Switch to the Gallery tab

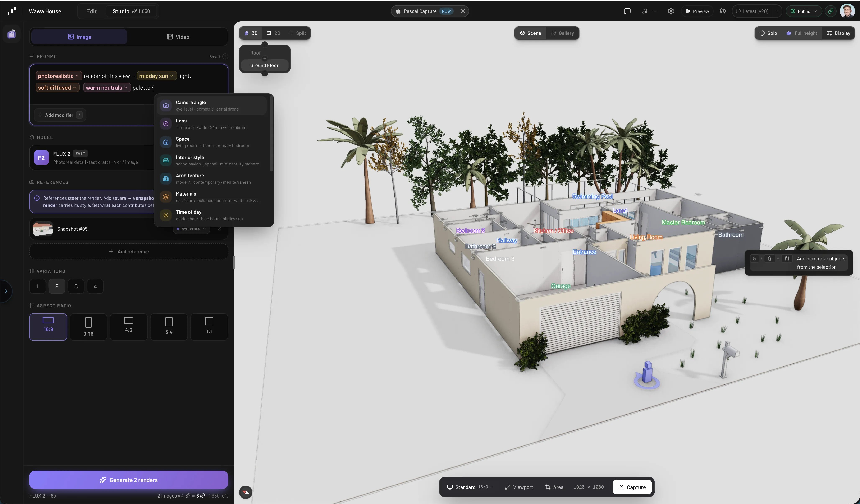click(x=562, y=33)
